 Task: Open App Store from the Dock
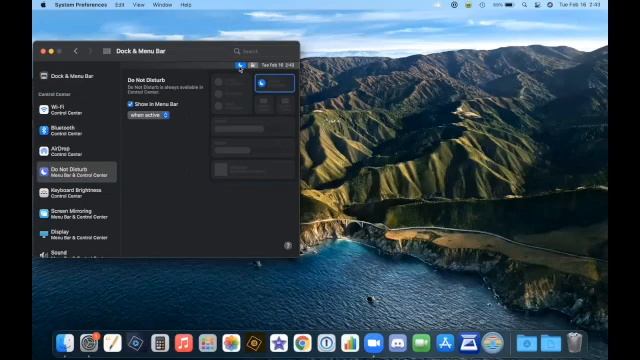(x=445, y=343)
